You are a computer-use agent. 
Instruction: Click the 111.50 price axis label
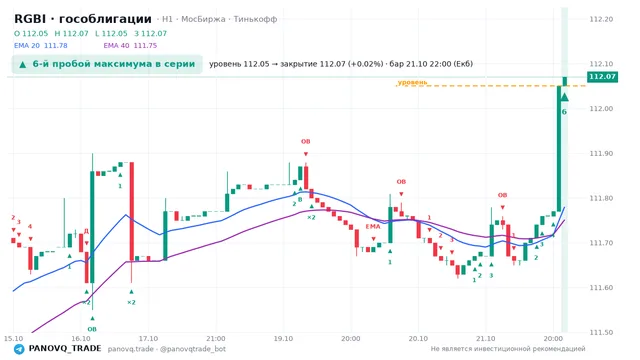tap(601, 332)
